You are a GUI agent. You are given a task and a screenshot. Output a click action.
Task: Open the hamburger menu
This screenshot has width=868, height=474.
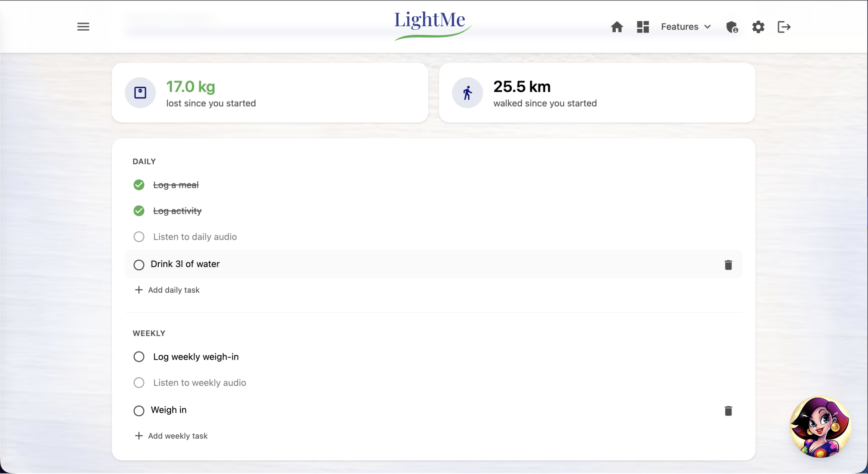click(x=83, y=27)
